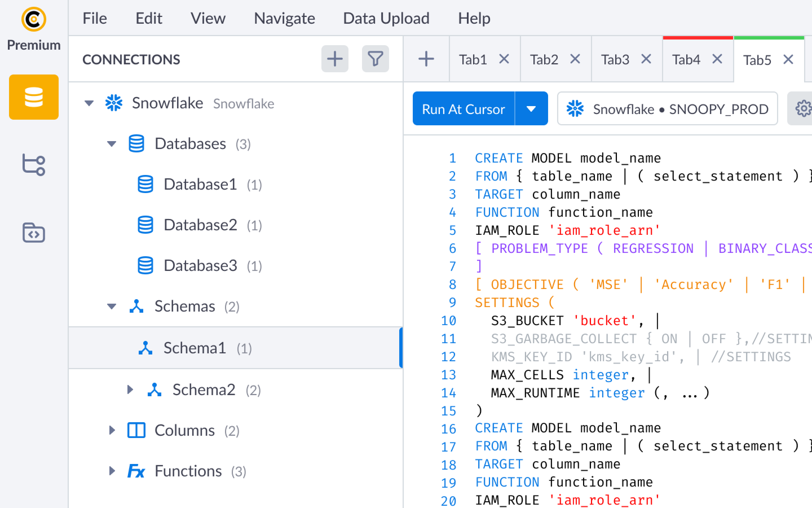Click line number 15 in gutter
Screen dimensions: 812x508
coord(449,411)
